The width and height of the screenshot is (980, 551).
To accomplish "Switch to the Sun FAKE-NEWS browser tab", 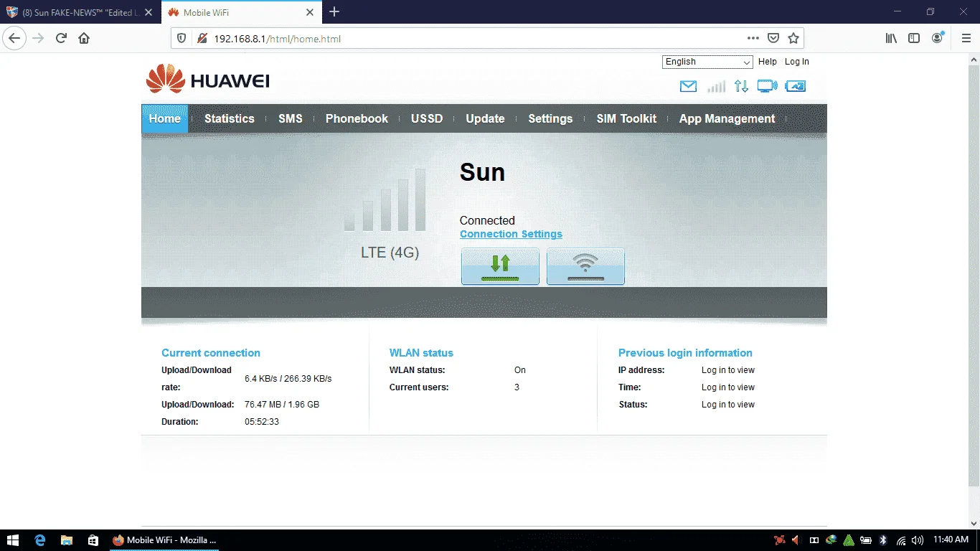I will click(x=80, y=12).
